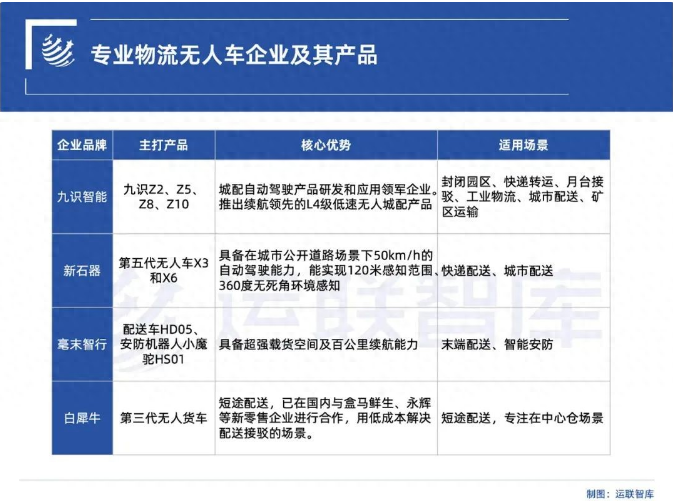Select the 第三代无人货车 product cell

pyautogui.click(x=163, y=417)
